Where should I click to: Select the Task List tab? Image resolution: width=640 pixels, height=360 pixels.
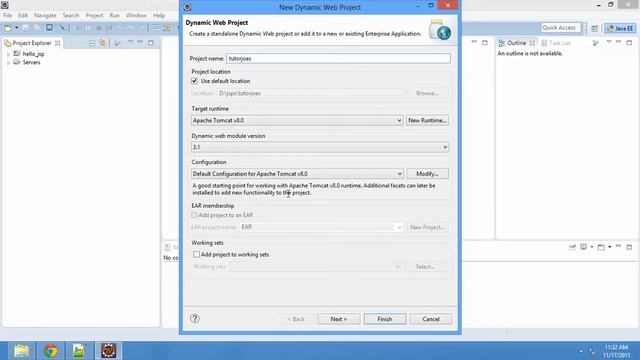pos(556,43)
